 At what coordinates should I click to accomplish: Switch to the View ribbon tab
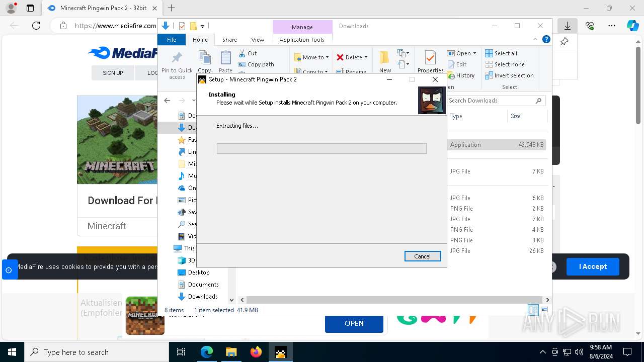258,40
